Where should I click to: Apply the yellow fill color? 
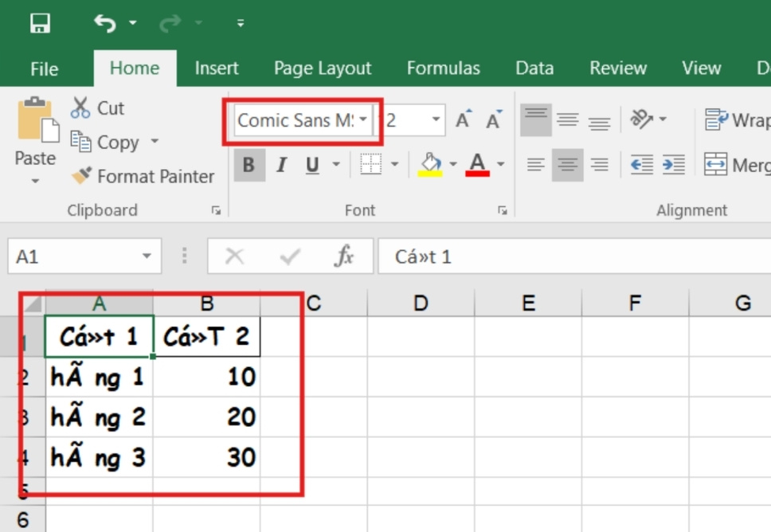[430, 165]
